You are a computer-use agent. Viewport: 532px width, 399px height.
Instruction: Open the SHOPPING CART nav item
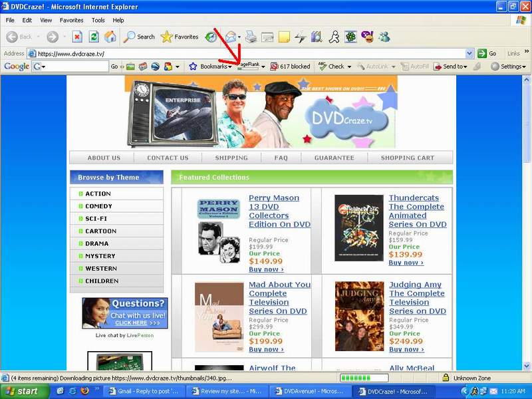(408, 158)
